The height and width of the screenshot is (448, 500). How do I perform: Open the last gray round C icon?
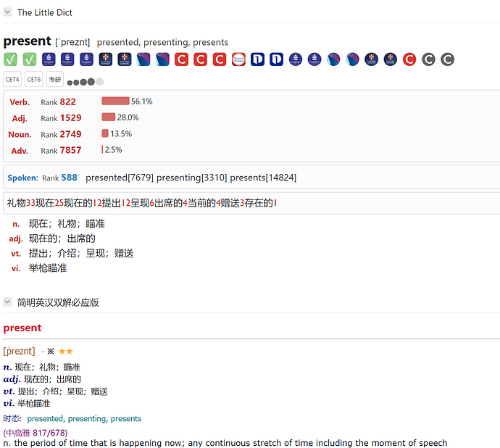tap(447, 59)
